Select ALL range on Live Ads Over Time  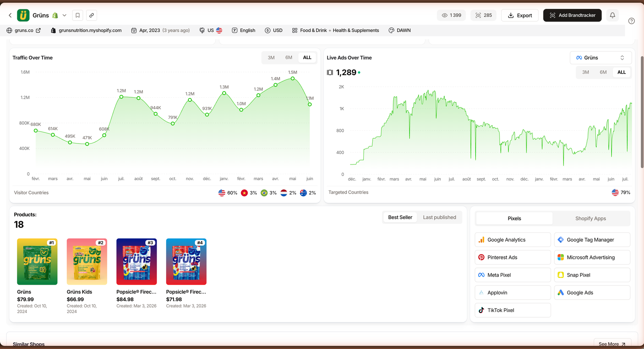click(x=621, y=72)
